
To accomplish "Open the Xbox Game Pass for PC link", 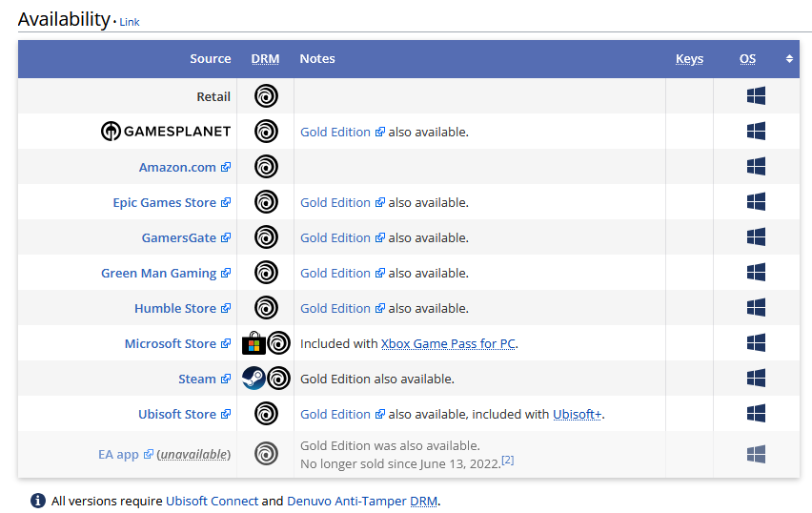I will pyautogui.click(x=449, y=343).
